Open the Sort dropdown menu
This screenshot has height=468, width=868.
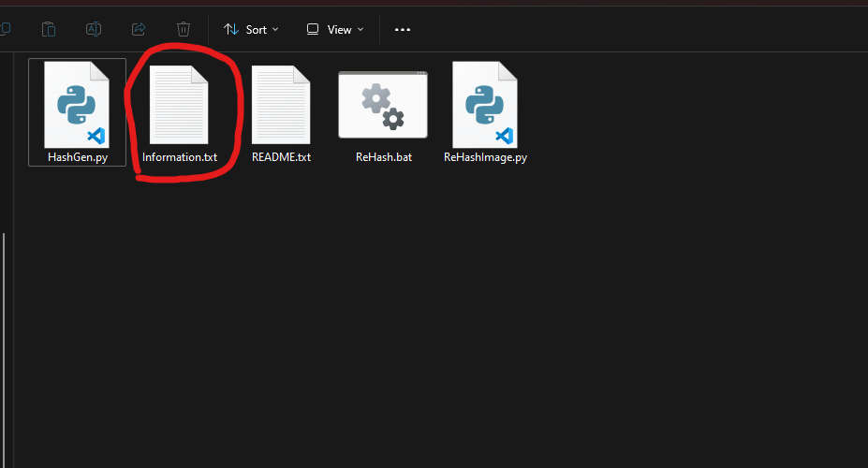point(251,29)
